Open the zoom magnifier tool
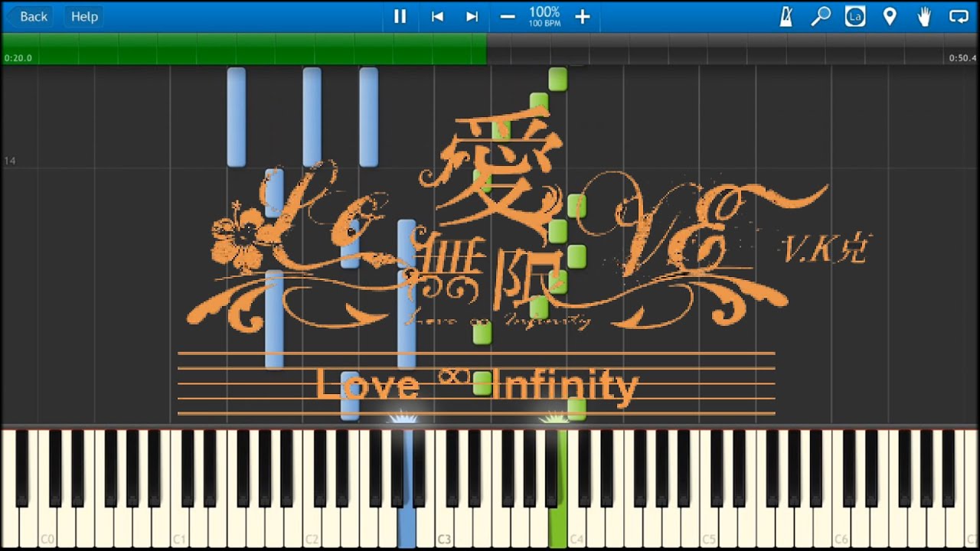980x551 pixels. pos(821,16)
